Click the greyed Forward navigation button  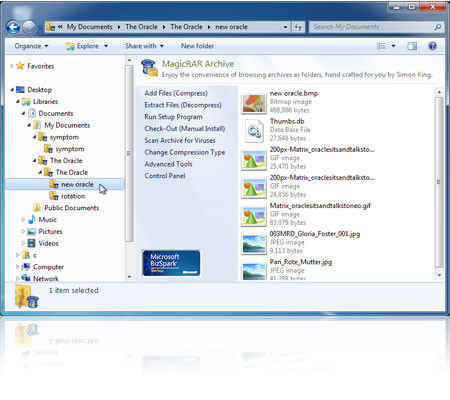coord(29,27)
